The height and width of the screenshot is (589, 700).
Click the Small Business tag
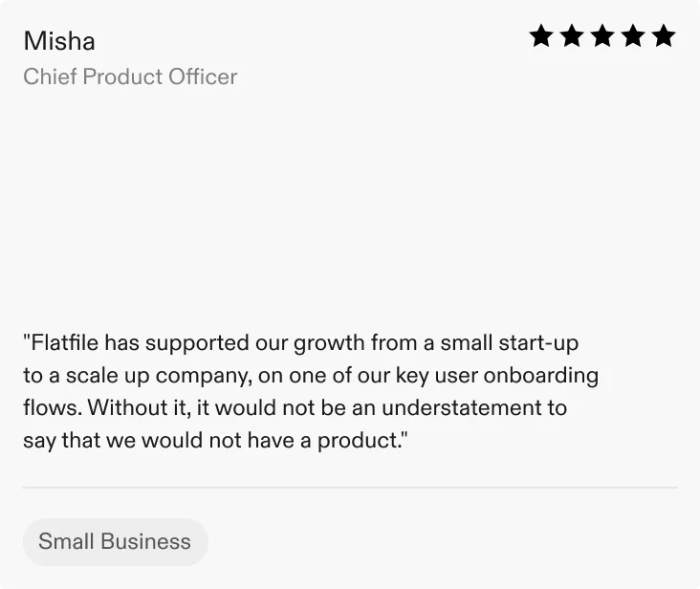pyautogui.click(x=115, y=541)
